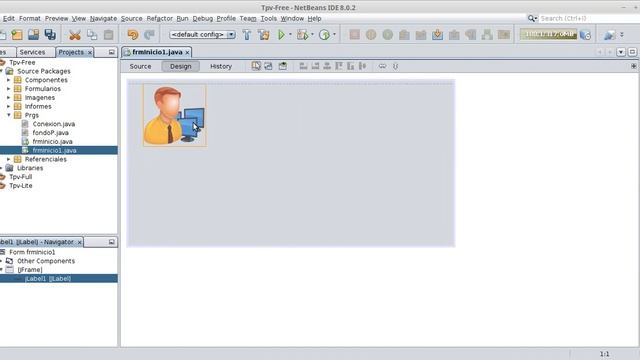Select Conexion.java in project tree

click(x=53, y=124)
